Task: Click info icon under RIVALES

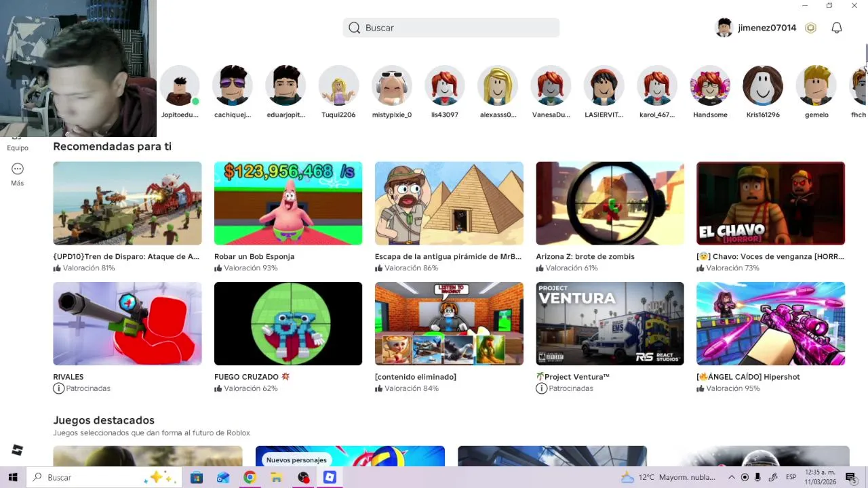Action: pyautogui.click(x=58, y=388)
